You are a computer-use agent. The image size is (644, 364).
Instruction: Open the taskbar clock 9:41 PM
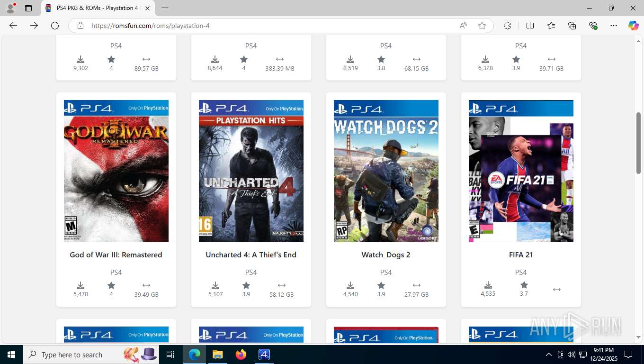(603, 355)
